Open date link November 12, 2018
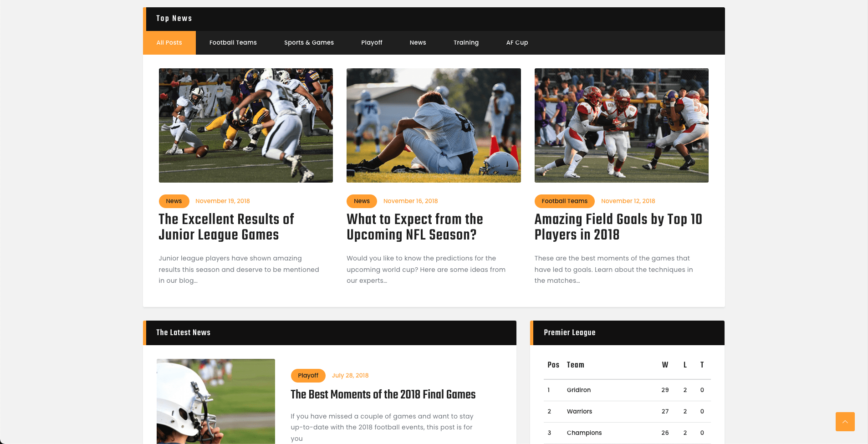The height and width of the screenshot is (444, 868). (628, 201)
